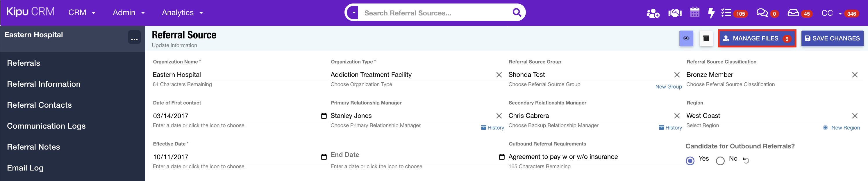Click the add user group icon

pos(652,13)
